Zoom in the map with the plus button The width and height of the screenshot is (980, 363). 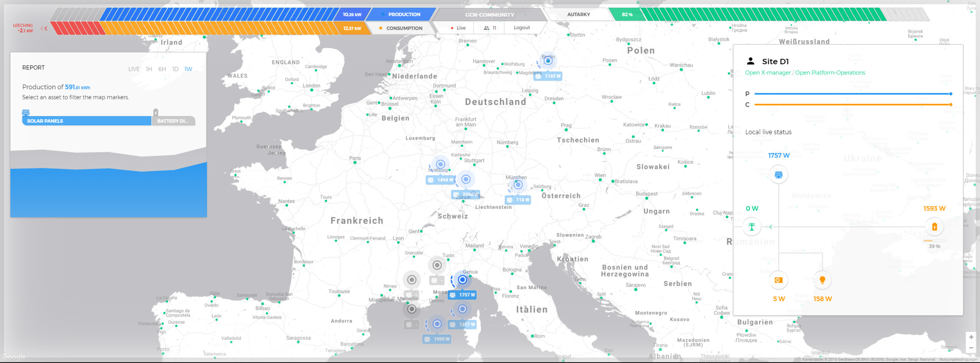(x=971, y=337)
